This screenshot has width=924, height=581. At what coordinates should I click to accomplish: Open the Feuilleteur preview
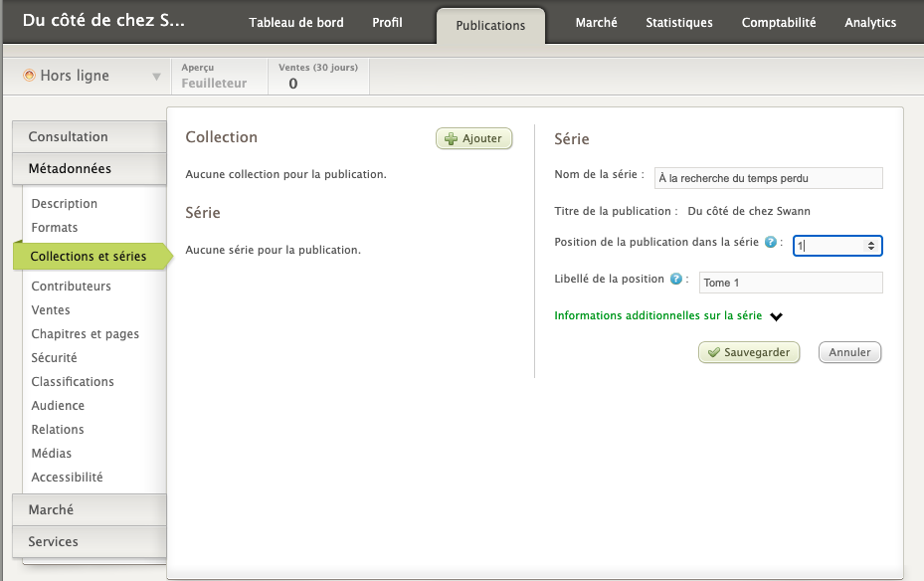[x=214, y=84]
